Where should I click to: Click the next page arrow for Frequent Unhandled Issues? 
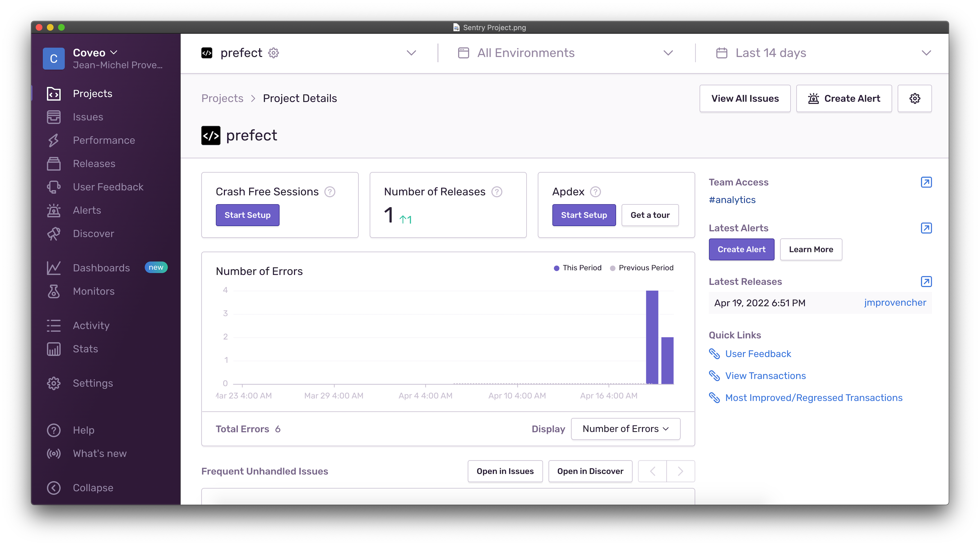pos(680,472)
